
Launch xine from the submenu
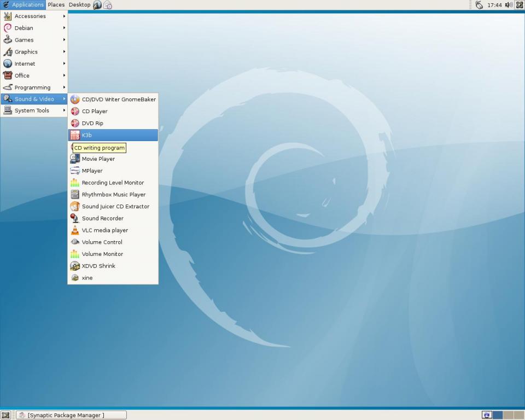(113, 278)
